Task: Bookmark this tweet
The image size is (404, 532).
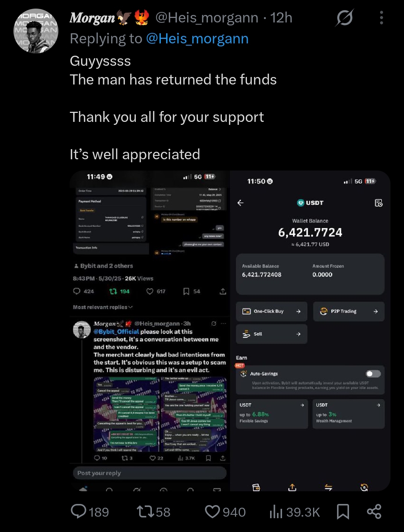Action: pos(343,511)
